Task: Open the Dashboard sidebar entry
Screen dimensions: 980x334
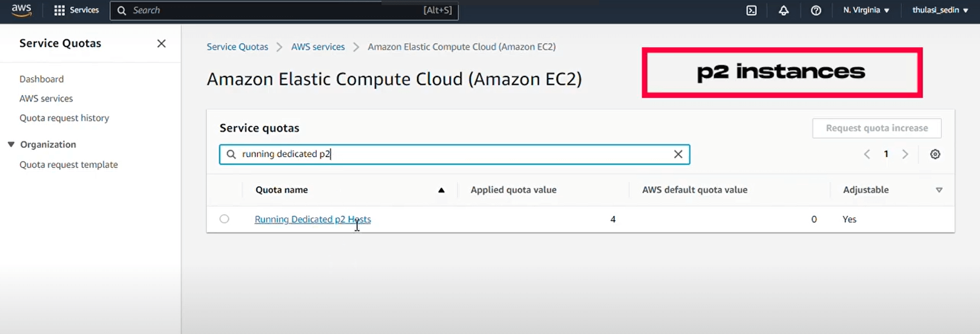Action: tap(41, 79)
